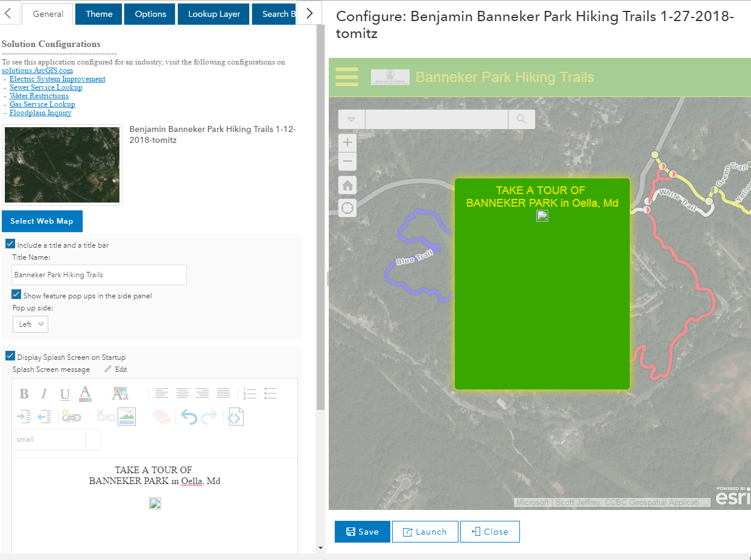Click the Banneker Park logo in title bar

tap(390, 77)
